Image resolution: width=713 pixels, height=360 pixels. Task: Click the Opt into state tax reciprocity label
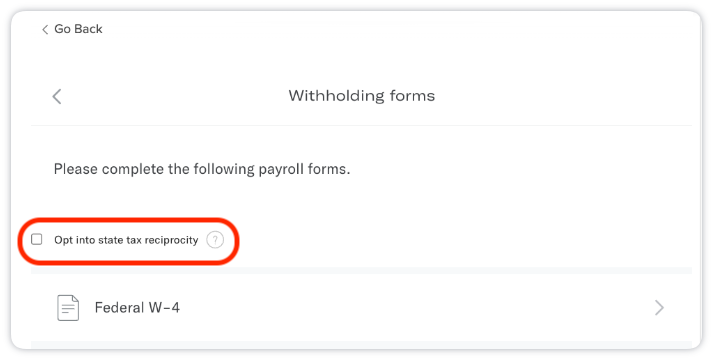click(x=126, y=240)
